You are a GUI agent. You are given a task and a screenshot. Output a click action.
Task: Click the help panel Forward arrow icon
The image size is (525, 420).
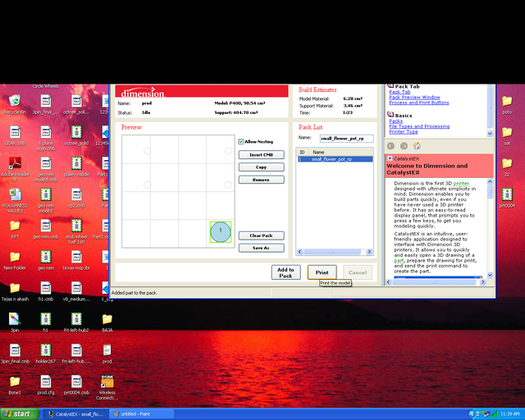404,146
